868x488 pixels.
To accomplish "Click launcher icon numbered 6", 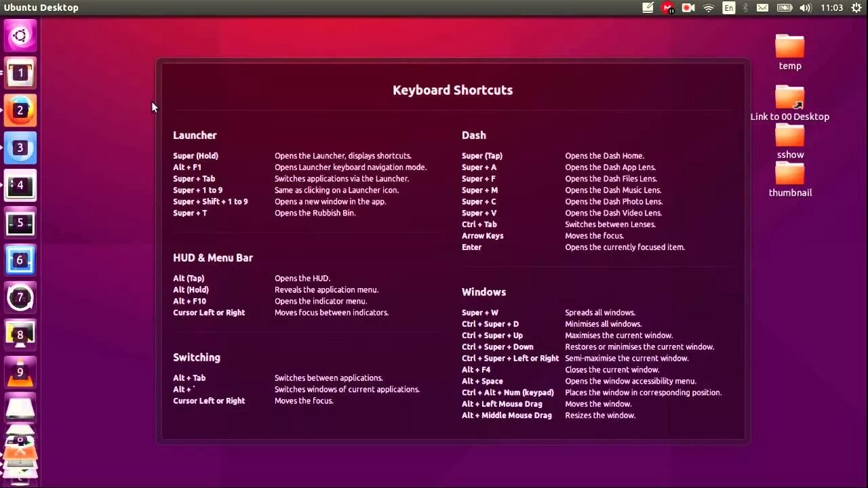I will point(20,260).
